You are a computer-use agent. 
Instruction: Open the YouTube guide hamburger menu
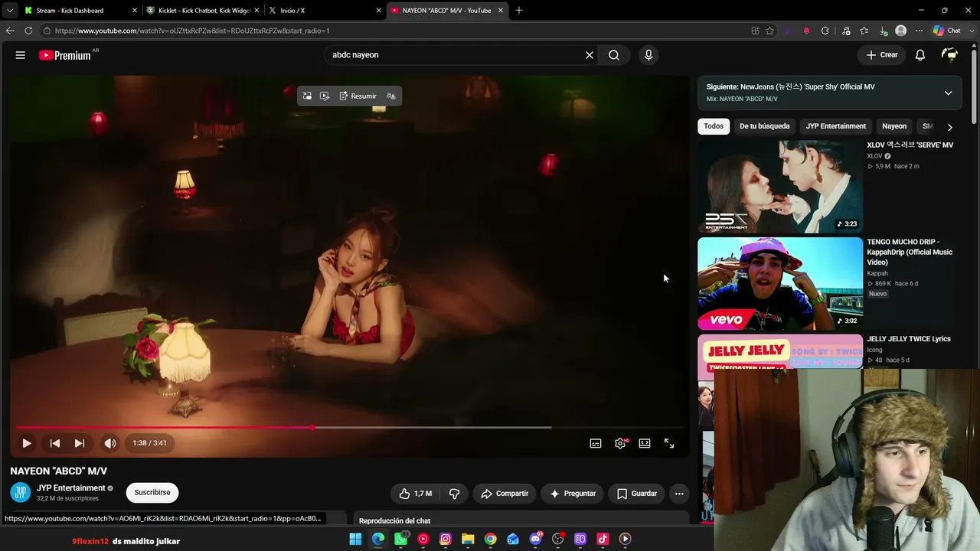[21, 55]
